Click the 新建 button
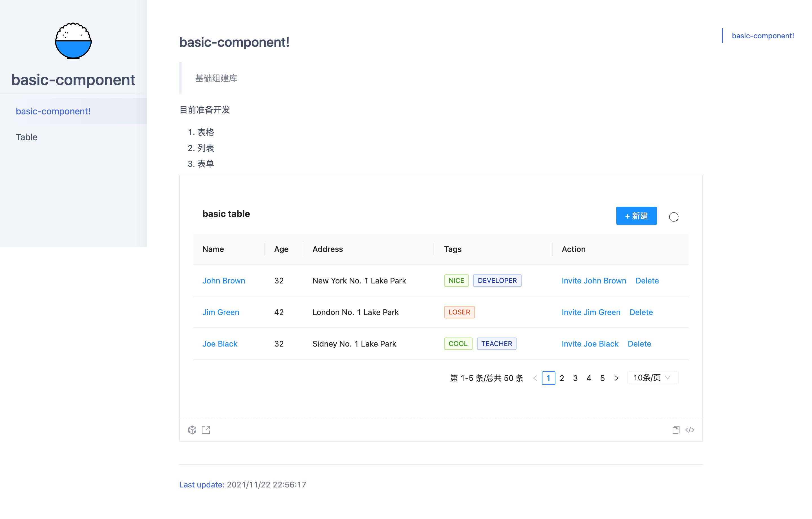 (x=636, y=216)
